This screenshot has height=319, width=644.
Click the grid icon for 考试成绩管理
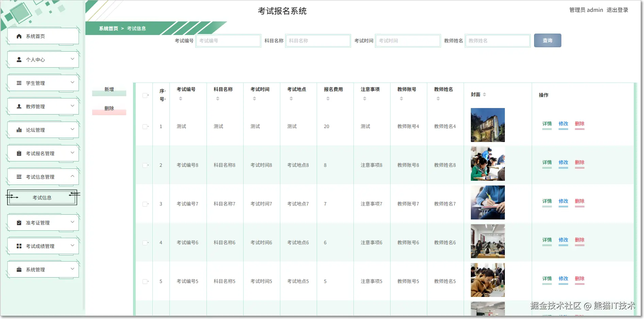pos(19,246)
